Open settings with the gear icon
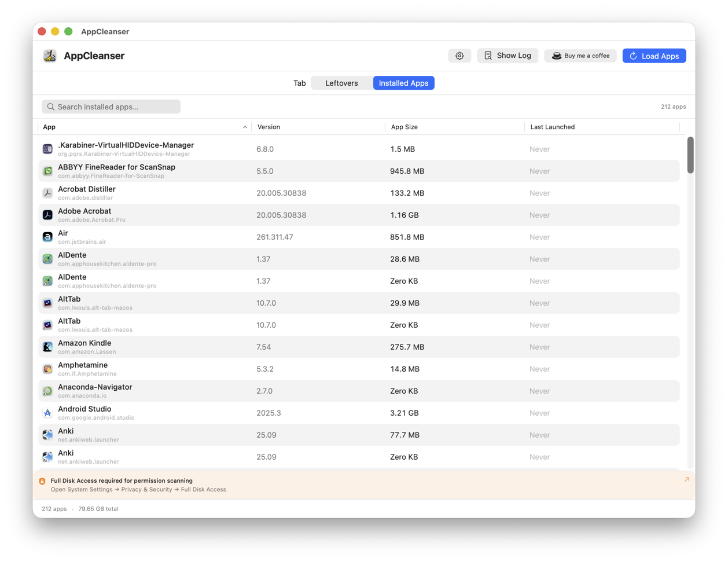Image resolution: width=728 pixels, height=561 pixels. [x=459, y=56]
